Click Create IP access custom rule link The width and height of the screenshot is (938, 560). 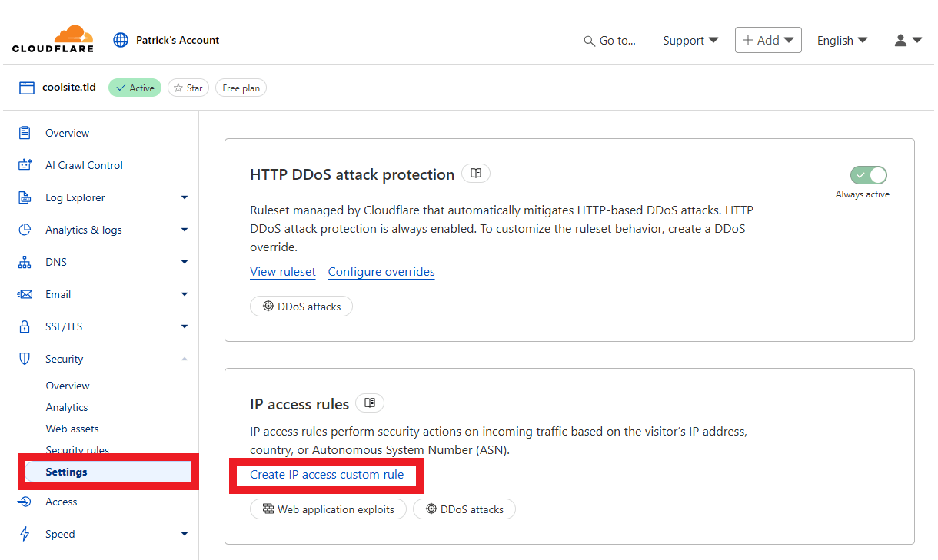click(327, 475)
